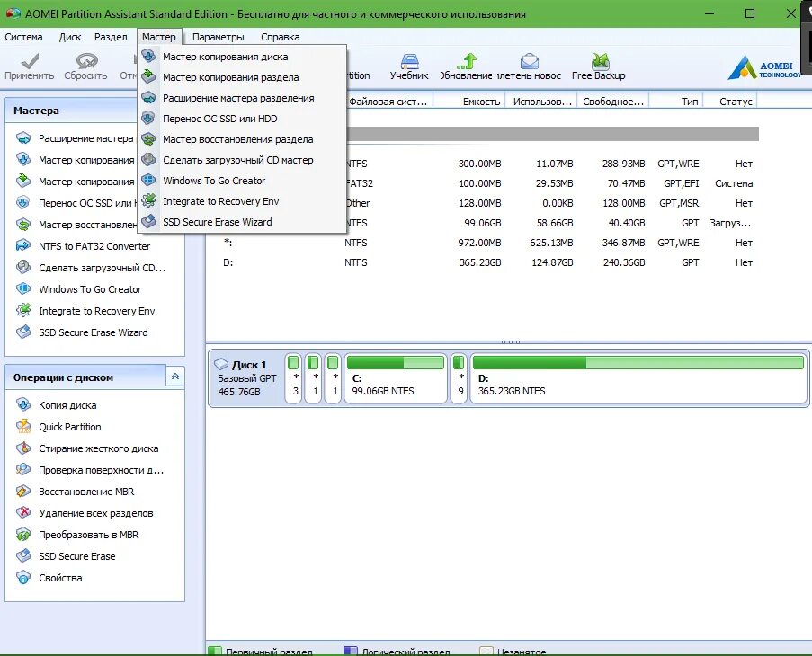Open the Параметры menu
The width and height of the screenshot is (812, 656).
point(218,37)
